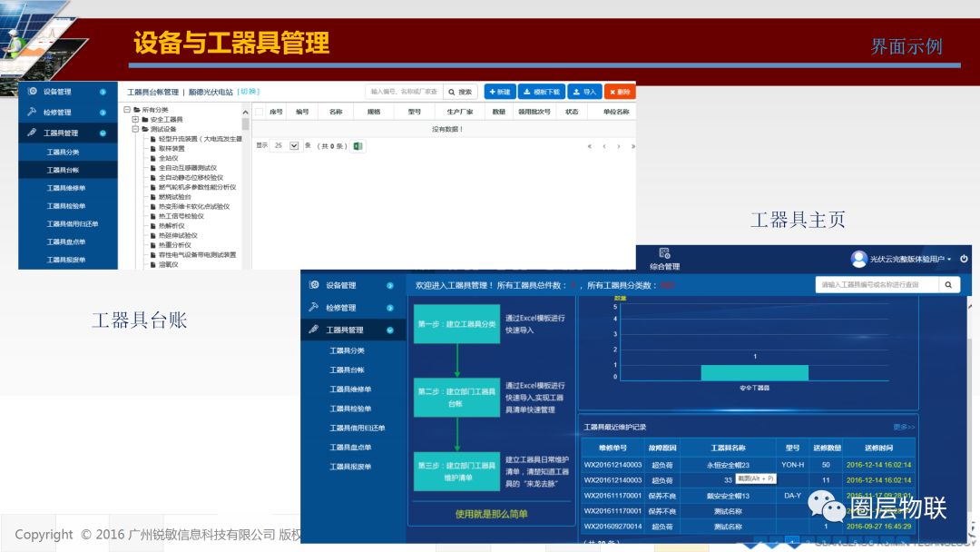Click teal 安全工器具 bar in chart

[x=754, y=372]
